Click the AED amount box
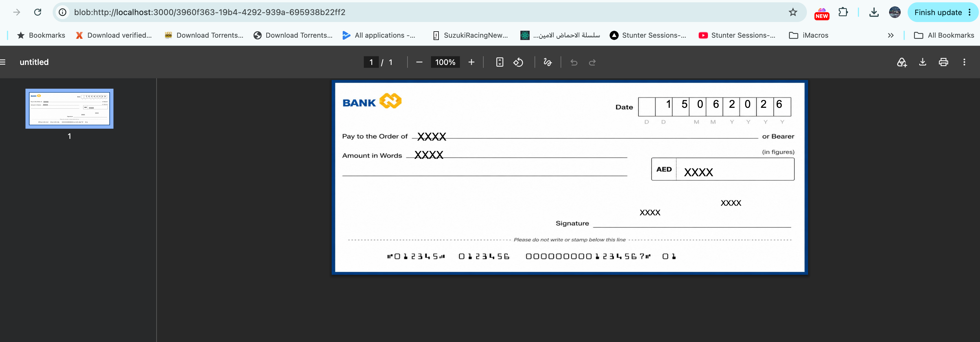Viewport: 980px width, 342px height. [x=722, y=169]
